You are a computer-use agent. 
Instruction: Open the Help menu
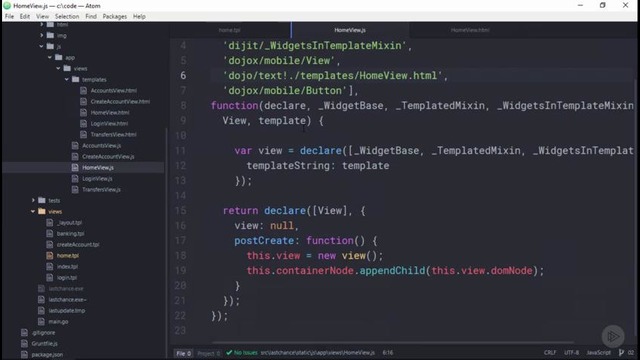[139, 16]
